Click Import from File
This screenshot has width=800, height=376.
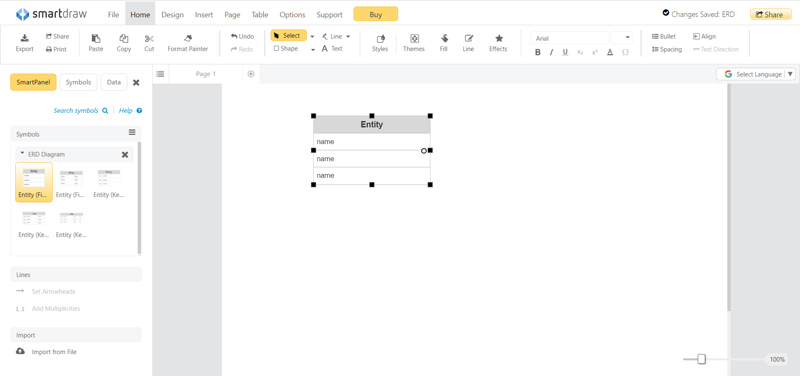tap(46, 352)
